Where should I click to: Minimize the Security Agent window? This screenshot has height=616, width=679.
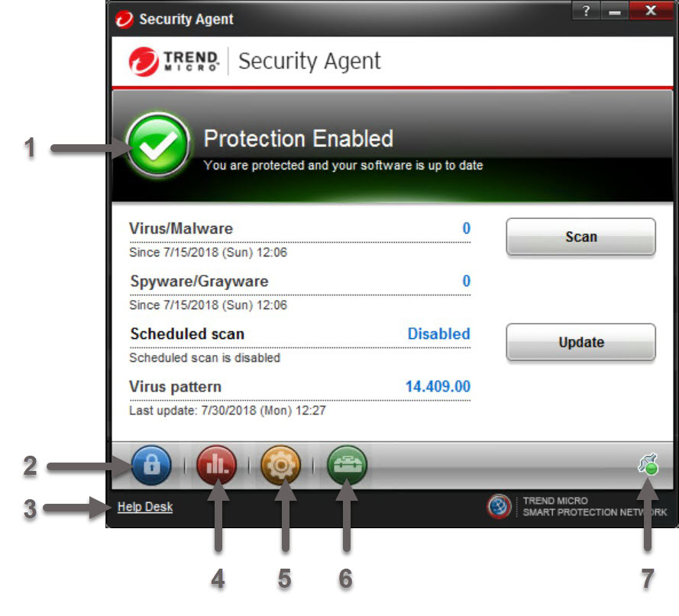[615, 11]
